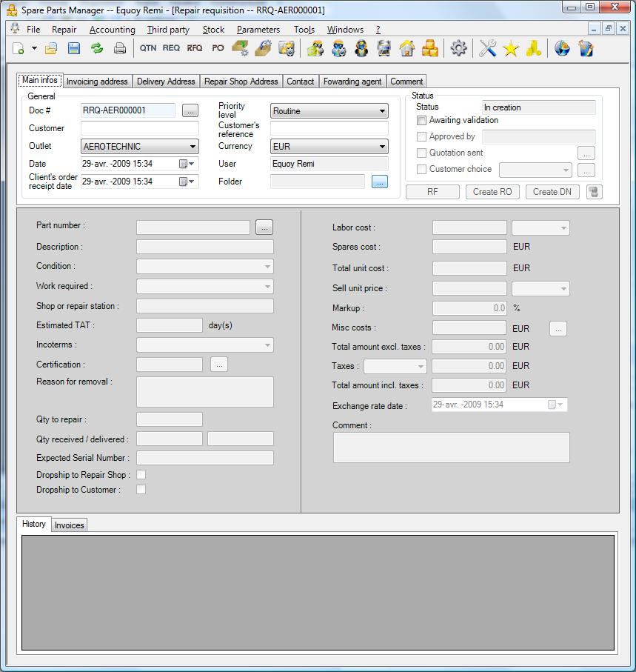Switch to Repair Shop Address tab

pos(241,81)
